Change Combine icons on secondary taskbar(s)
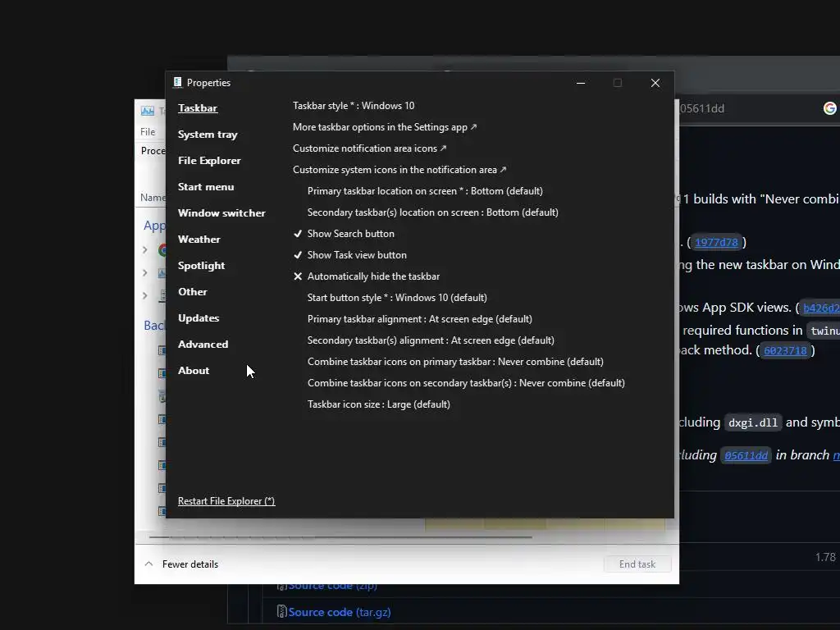Image resolution: width=840 pixels, height=630 pixels. [466, 383]
